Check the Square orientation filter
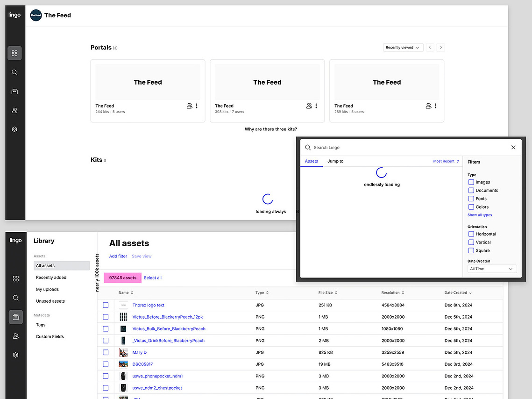 (x=471, y=250)
